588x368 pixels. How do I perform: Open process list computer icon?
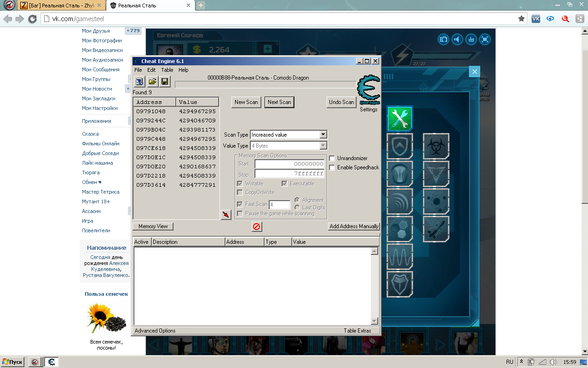pos(139,82)
